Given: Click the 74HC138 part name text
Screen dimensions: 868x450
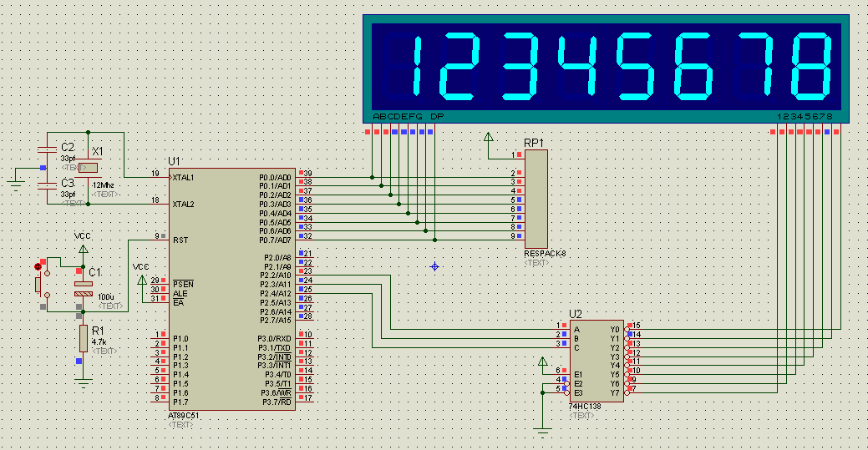Looking at the screenshot, I should [585, 407].
